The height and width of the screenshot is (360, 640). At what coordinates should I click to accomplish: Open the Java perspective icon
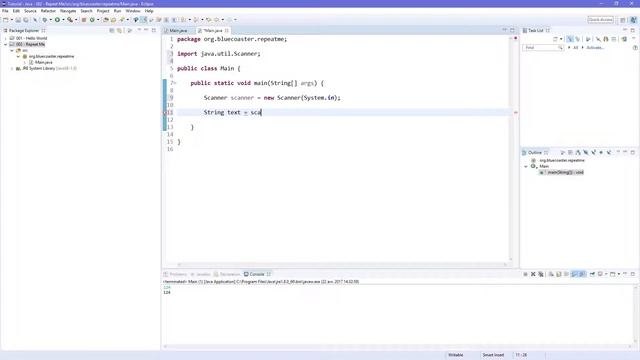coord(633,20)
